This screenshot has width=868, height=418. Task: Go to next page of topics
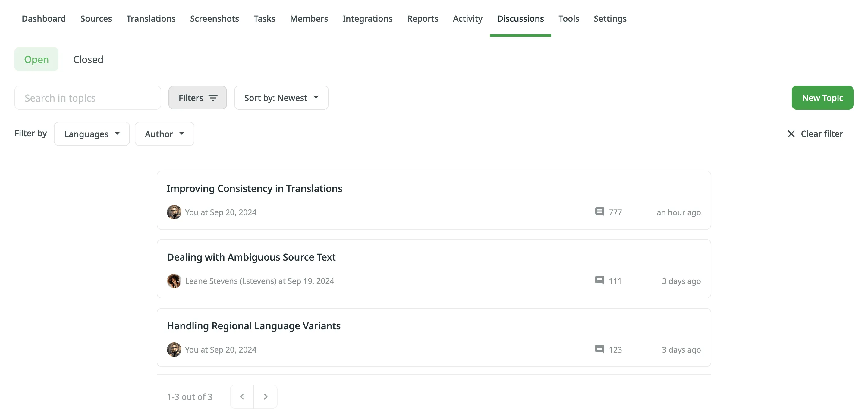point(265,397)
